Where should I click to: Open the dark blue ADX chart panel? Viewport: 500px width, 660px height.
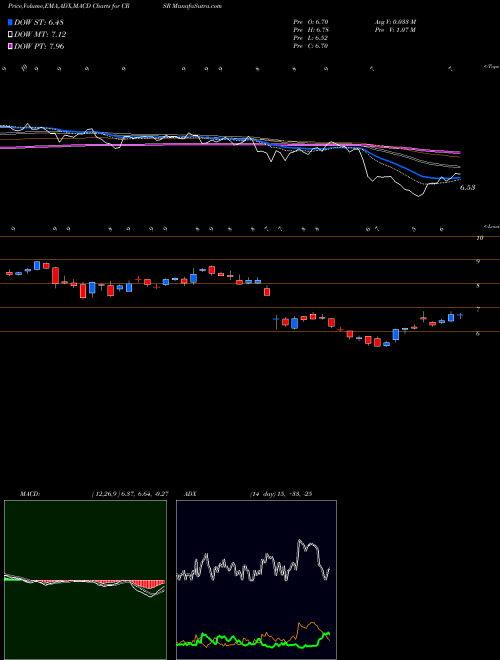click(x=256, y=580)
